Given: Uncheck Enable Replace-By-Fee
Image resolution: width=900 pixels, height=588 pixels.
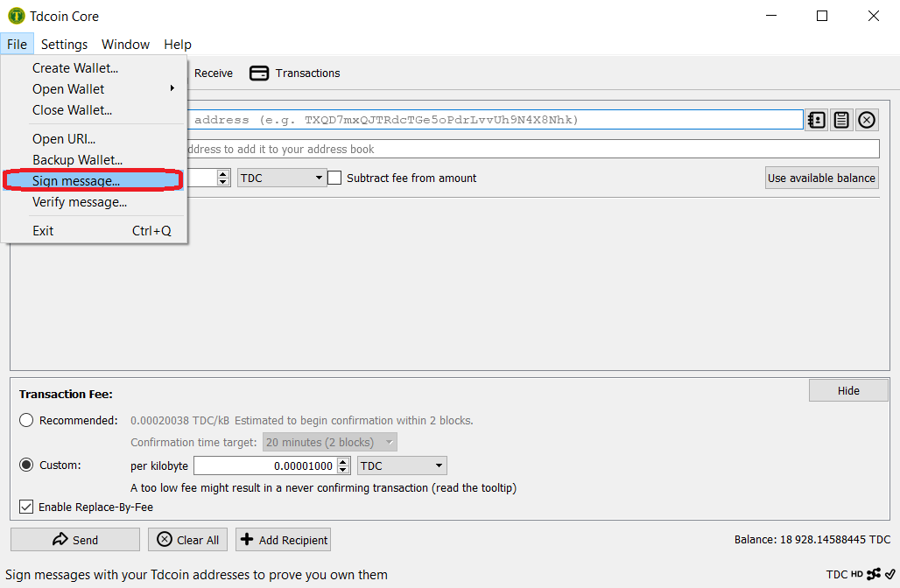Looking at the screenshot, I should point(27,507).
